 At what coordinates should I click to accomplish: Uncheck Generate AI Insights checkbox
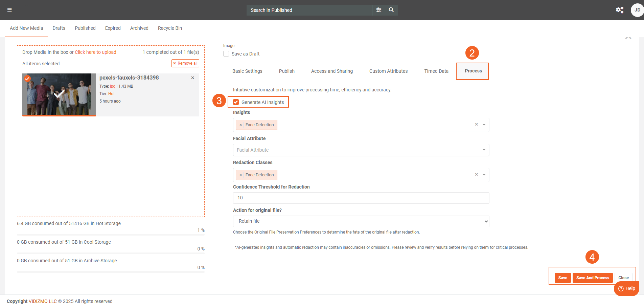(236, 102)
